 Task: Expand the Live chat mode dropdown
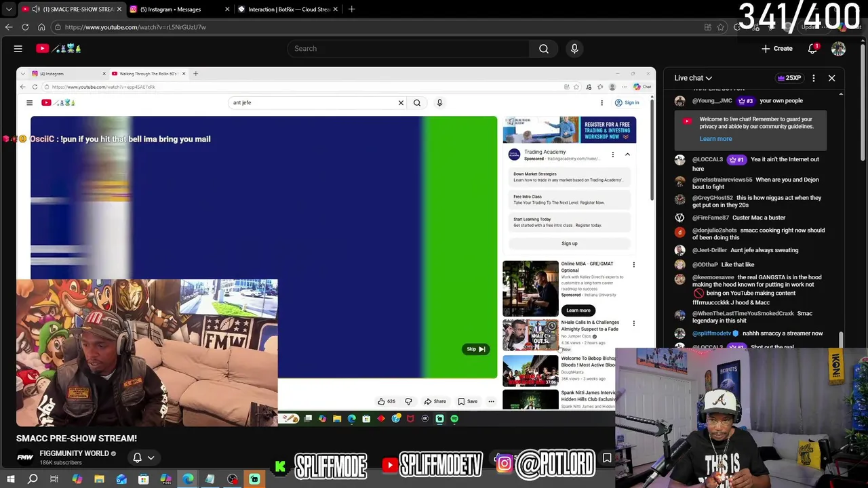pos(693,78)
